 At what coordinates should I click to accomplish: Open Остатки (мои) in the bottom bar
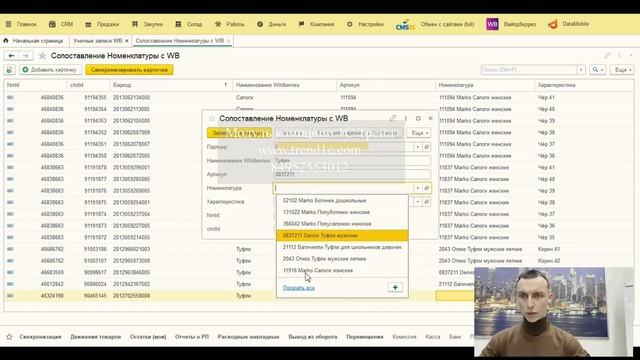coord(148,337)
